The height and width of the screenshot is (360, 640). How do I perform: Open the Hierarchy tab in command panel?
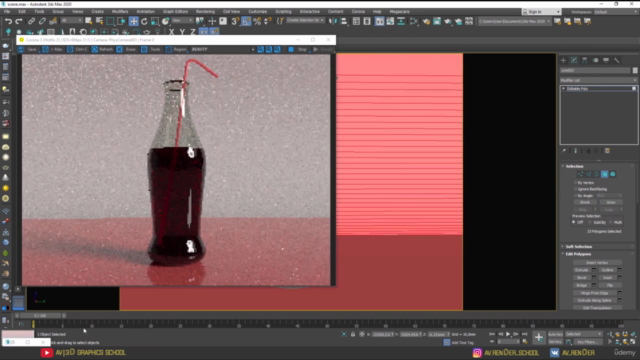(584, 60)
